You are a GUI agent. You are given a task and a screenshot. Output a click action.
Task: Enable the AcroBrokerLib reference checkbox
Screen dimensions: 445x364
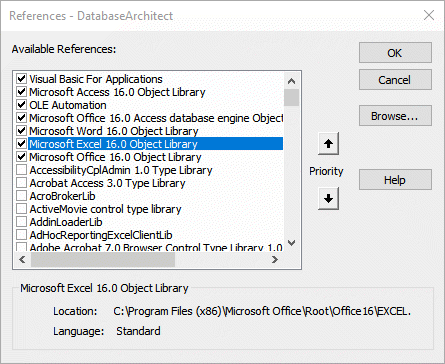[x=22, y=196]
